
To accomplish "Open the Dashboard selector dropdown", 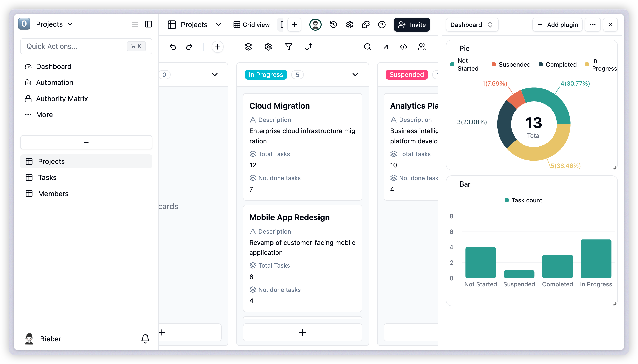I will pos(472,25).
